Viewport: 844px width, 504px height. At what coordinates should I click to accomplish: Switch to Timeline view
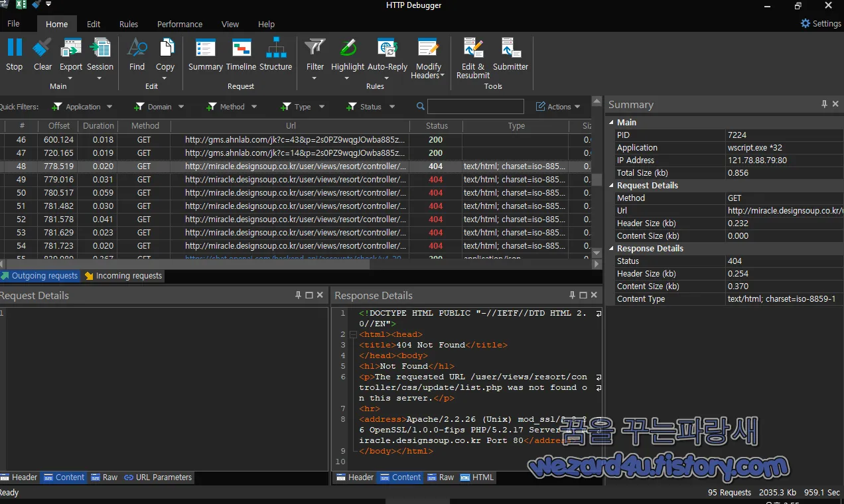tap(241, 53)
